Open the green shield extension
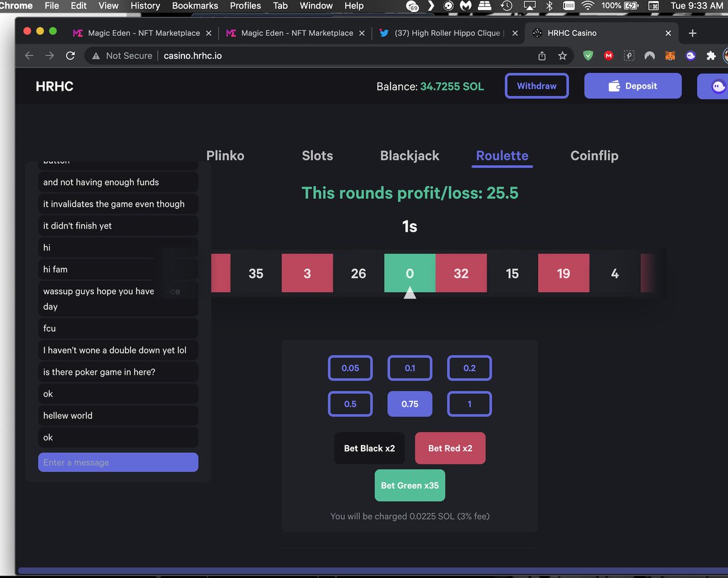Image resolution: width=728 pixels, height=578 pixels. [588, 55]
